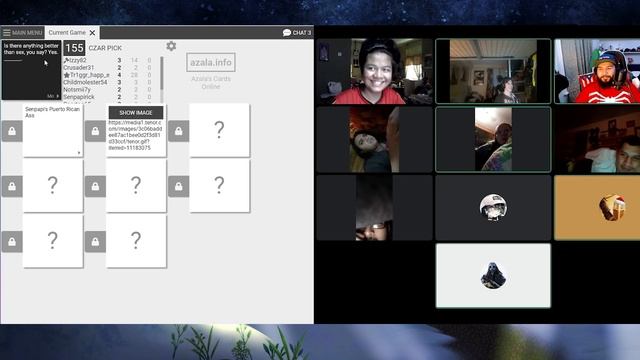Screen dimensions: 640x360
Task: Select the helmet avatar participant tile
Action: (x=493, y=208)
